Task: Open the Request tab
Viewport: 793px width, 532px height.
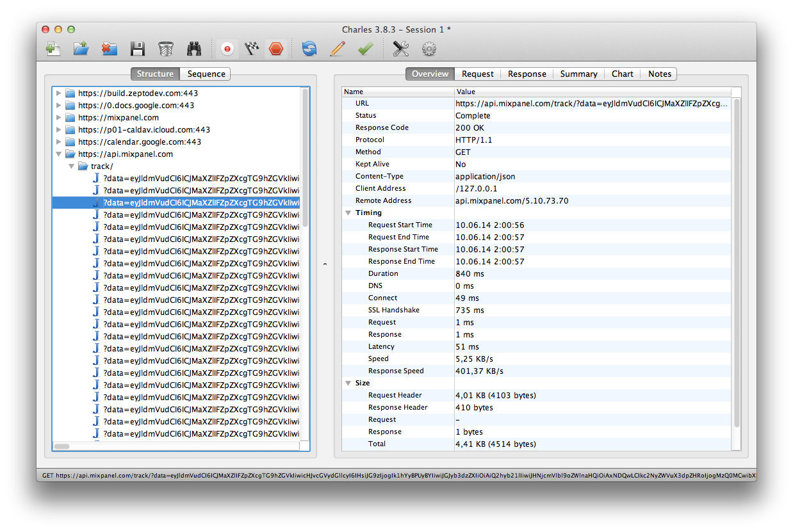Action: (x=478, y=74)
